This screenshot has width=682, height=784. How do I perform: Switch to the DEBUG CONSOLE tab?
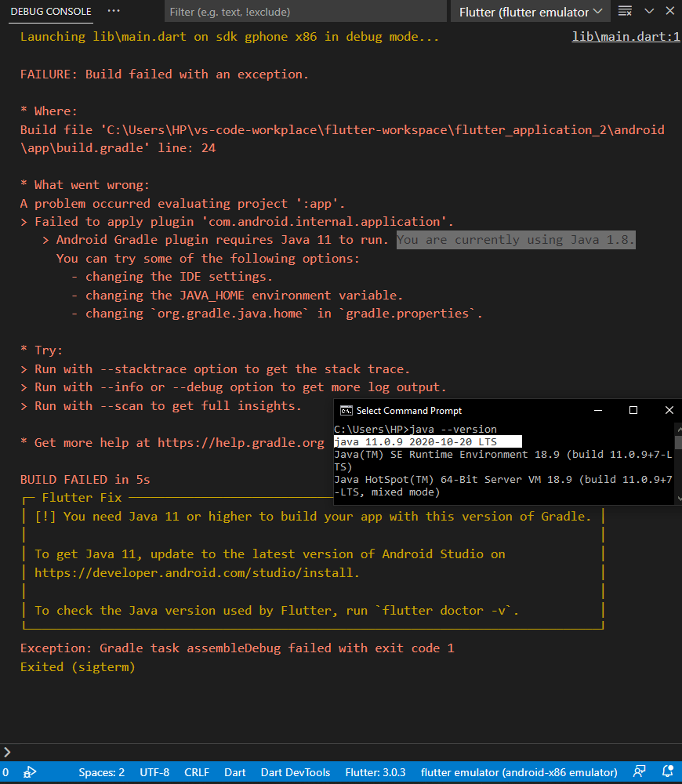click(50, 12)
